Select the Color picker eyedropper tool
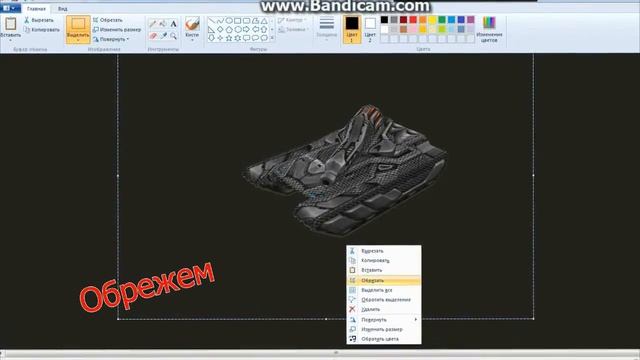 tap(163, 36)
